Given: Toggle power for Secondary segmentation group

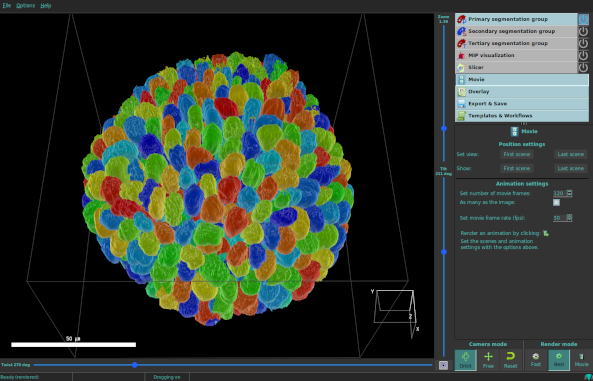Looking at the screenshot, I should (x=584, y=31).
